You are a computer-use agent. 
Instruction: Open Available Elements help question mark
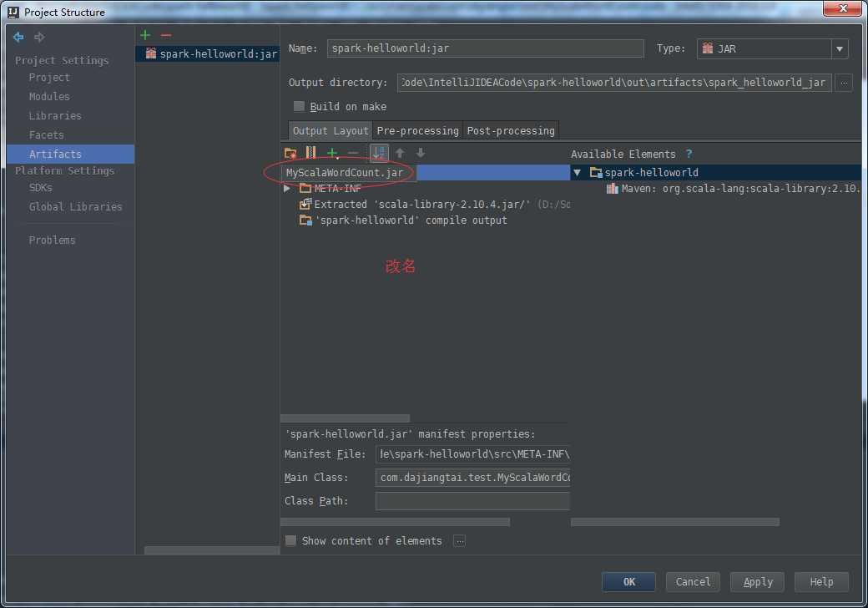(689, 154)
